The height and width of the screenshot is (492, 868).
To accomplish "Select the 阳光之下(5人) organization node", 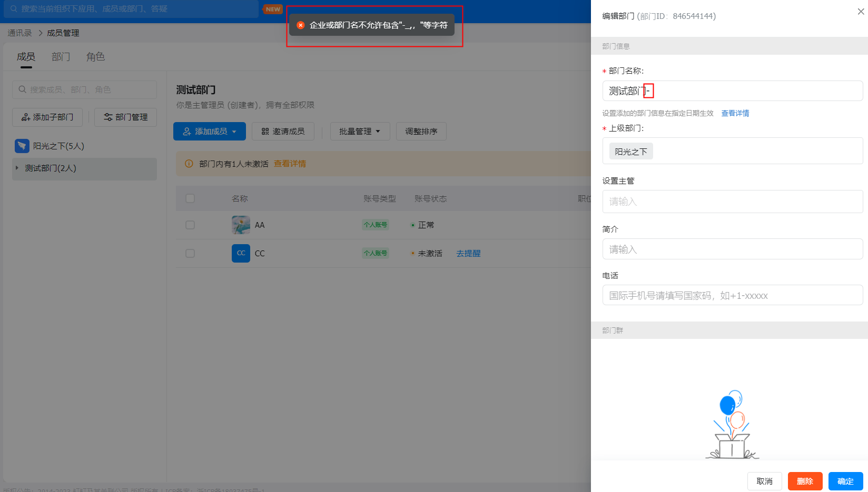I will [x=58, y=146].
